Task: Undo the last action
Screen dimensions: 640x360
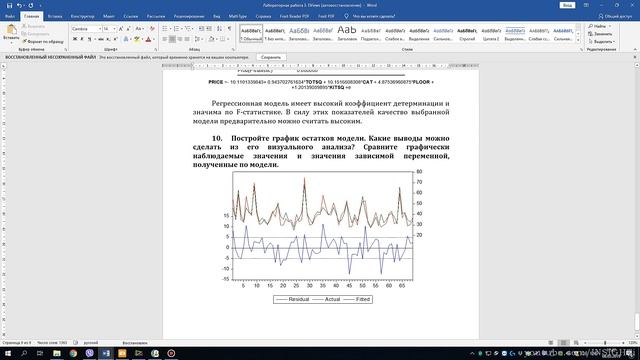Action: tap(19, 5)
